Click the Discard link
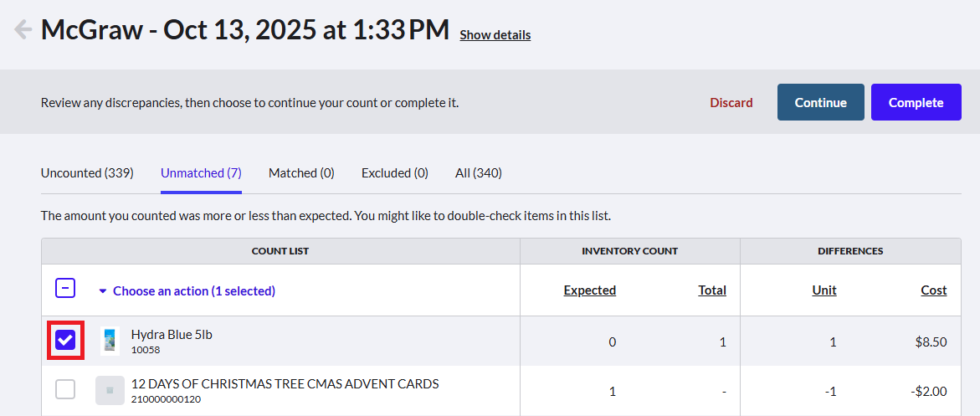Screen dimensions: 980x416 point(731,103)
